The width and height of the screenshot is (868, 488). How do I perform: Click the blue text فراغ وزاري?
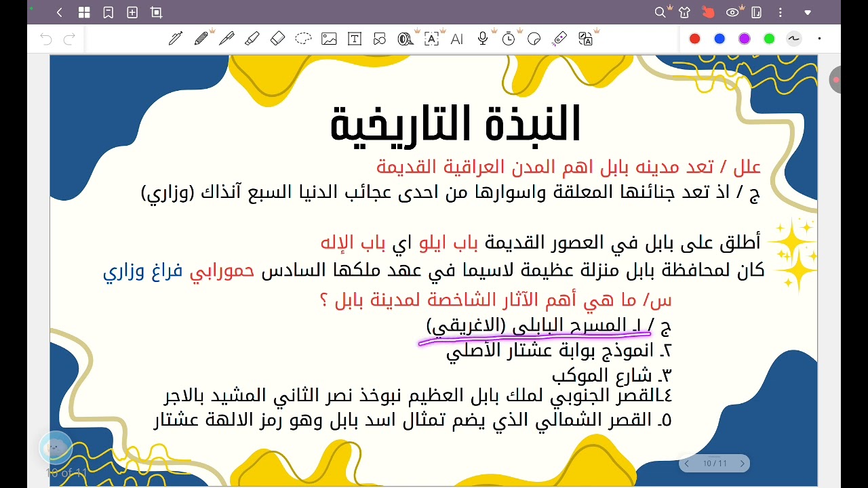tap(142, 272)
